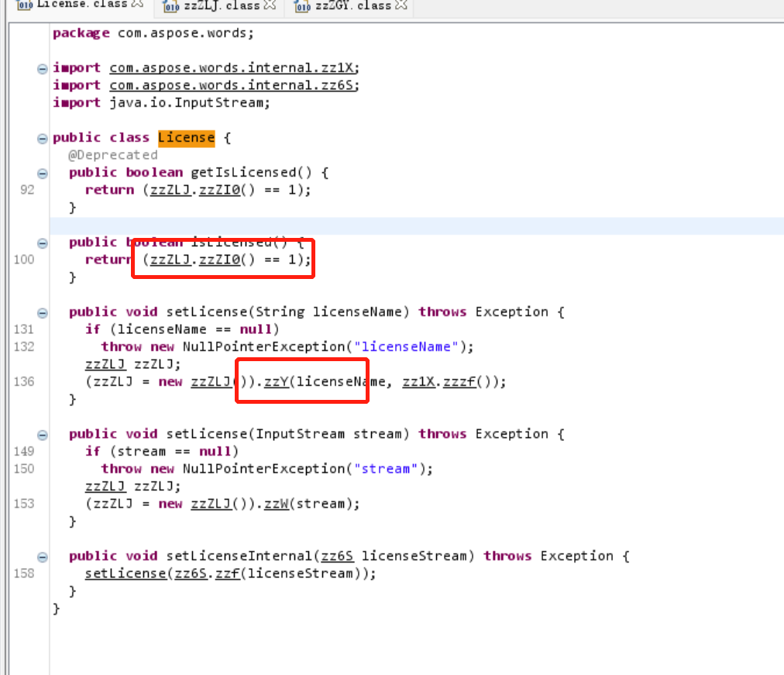
Task: Open the zzY method link on line 136
Action: [x=276, y=382]
